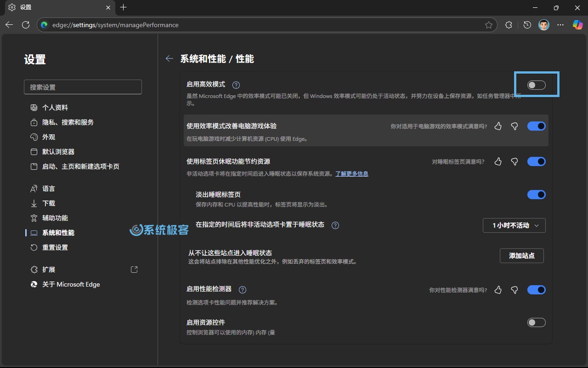Thumbs down the 性能检测器 feedback
Screen dimensions: 588x368
(x=514, y=290)
